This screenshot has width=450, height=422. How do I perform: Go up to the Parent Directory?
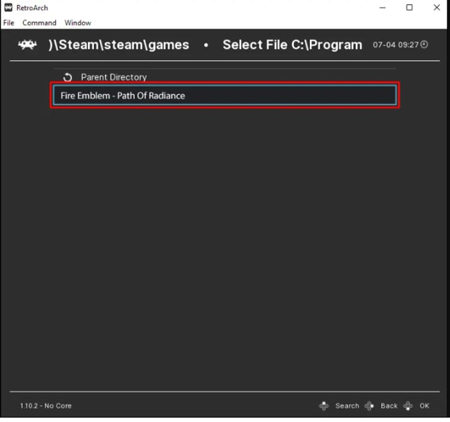coord(225,77)
